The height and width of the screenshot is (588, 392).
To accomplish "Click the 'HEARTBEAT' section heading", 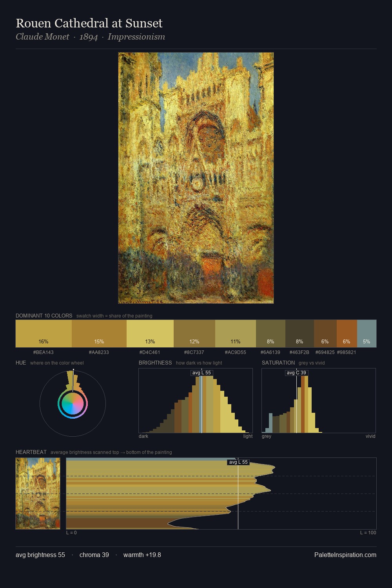I will pyautogui.click(x=31, y=452).
